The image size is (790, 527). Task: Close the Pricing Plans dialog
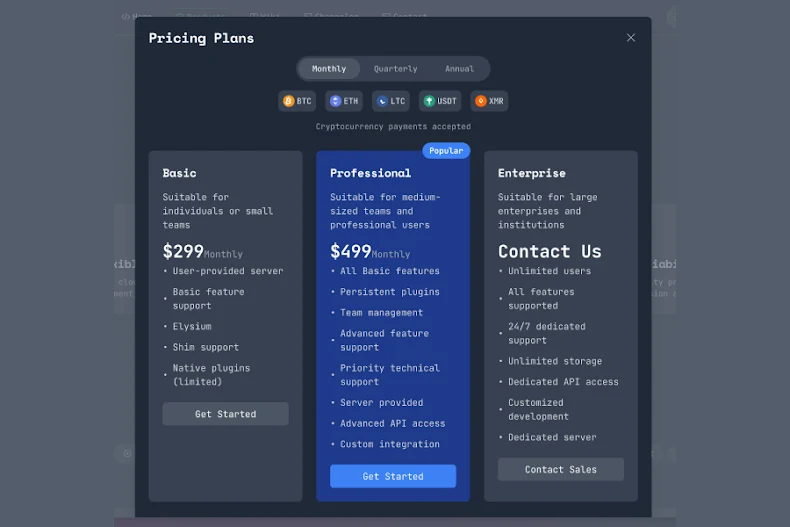point(631,38)
